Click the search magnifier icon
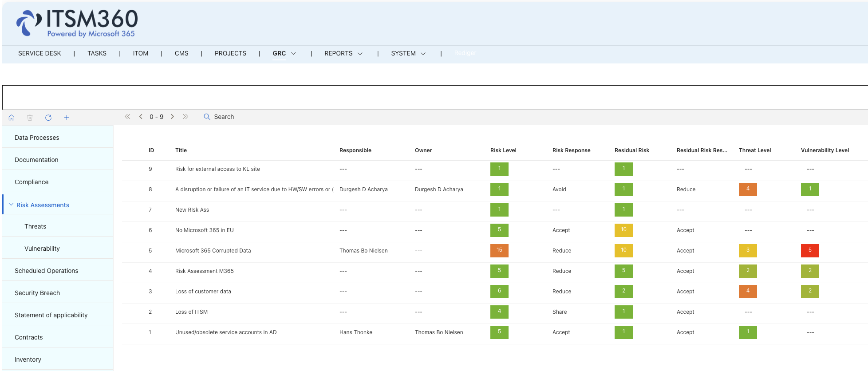Image resolution: width=868 pixels, height=371 pixels. pos(207,117)
